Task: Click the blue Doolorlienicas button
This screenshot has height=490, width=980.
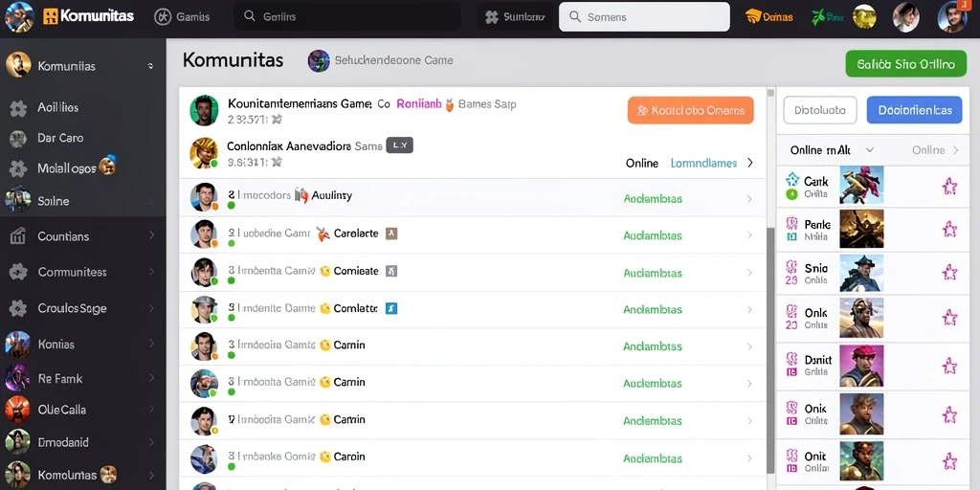Action: [914, 111]
